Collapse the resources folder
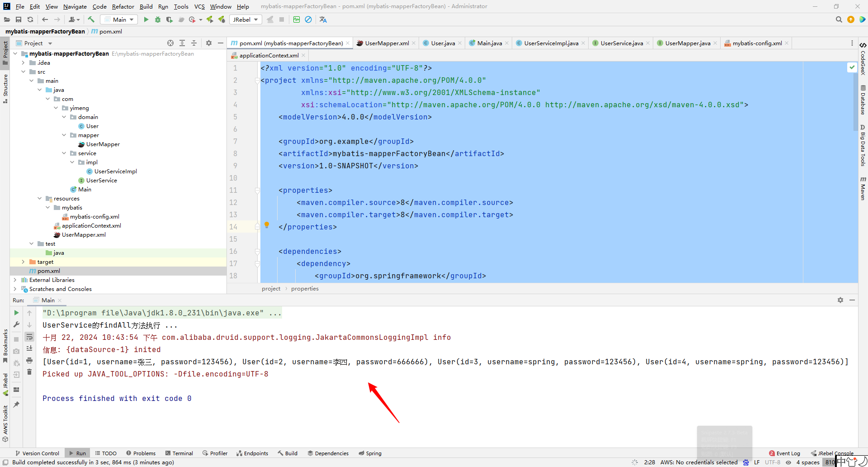Viewport: 868px width, 467px height. click(39, 199)
